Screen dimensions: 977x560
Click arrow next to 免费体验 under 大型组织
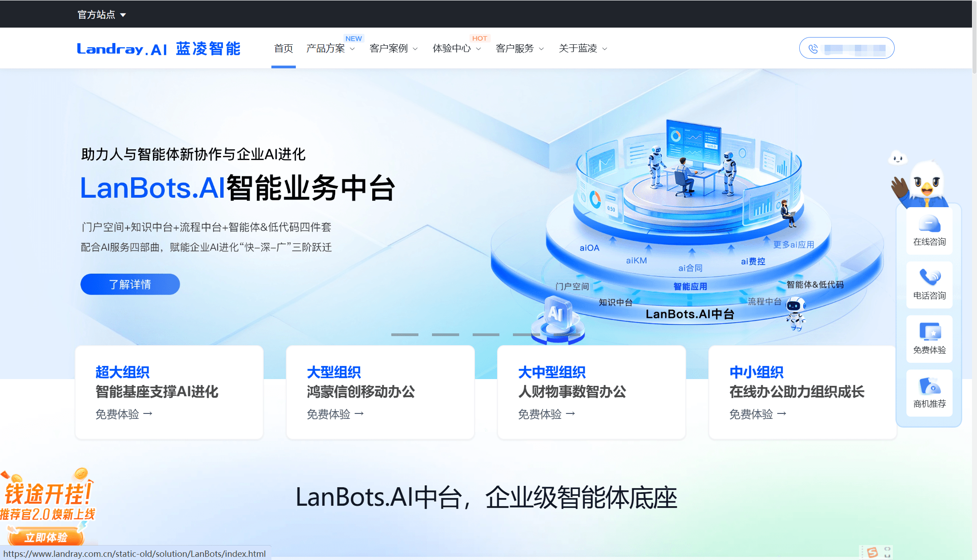pos(359,413)
